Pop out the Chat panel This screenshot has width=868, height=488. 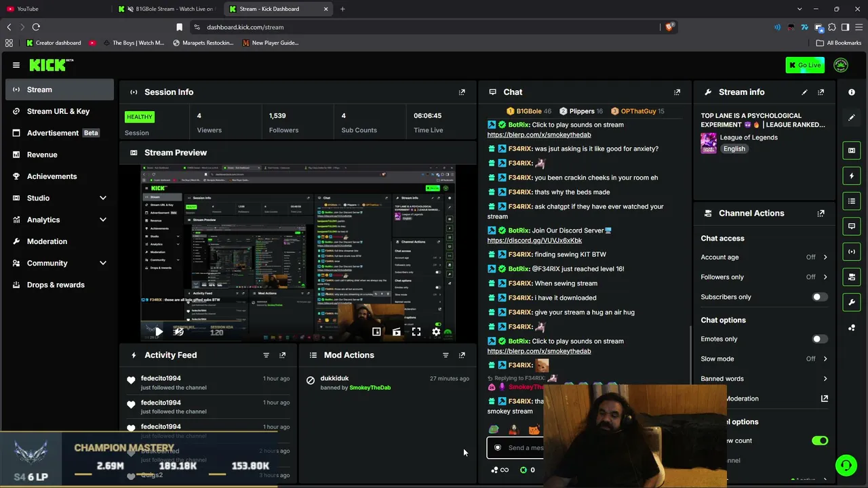(677, 92)
